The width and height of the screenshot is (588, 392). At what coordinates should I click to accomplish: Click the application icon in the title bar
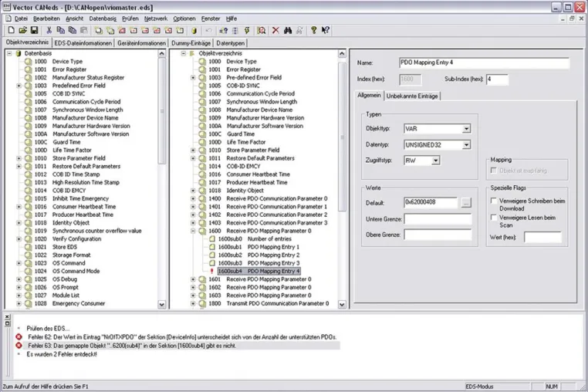pos(6,7)
